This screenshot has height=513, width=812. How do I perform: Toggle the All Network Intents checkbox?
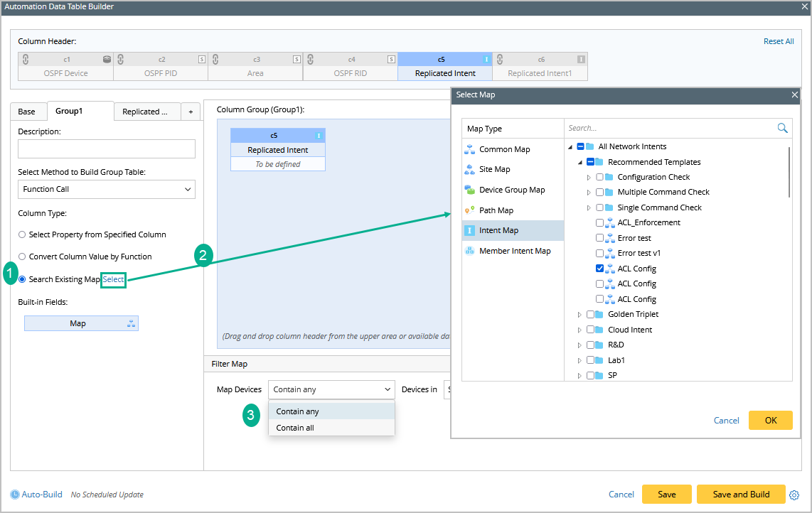(580, 146)
